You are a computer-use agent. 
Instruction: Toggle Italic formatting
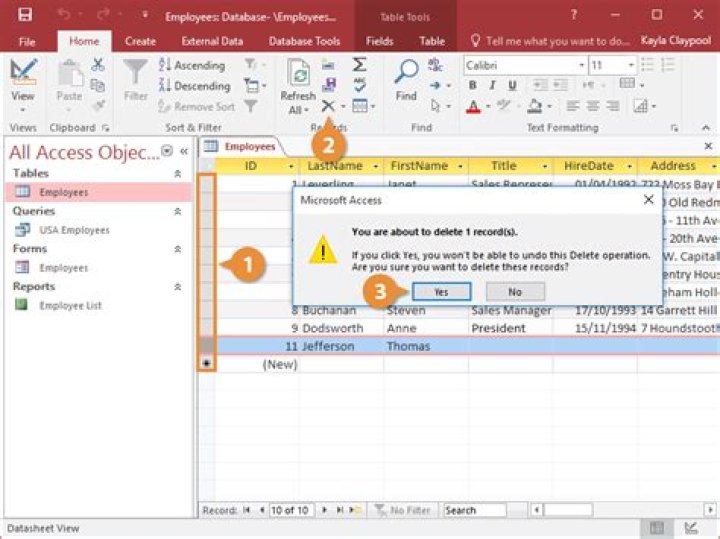point(492,85)
